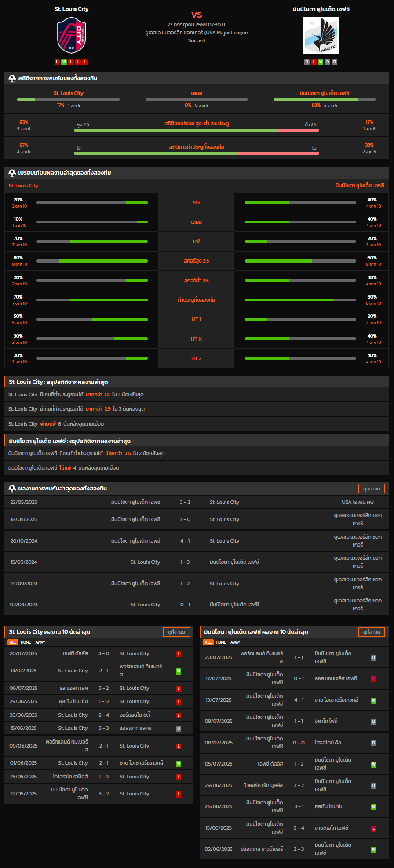The height and width of the screenshot is (868, 394).
Task: Click the W result badge on St. Louis 14/07/2025 row
Action: (179, 671)
